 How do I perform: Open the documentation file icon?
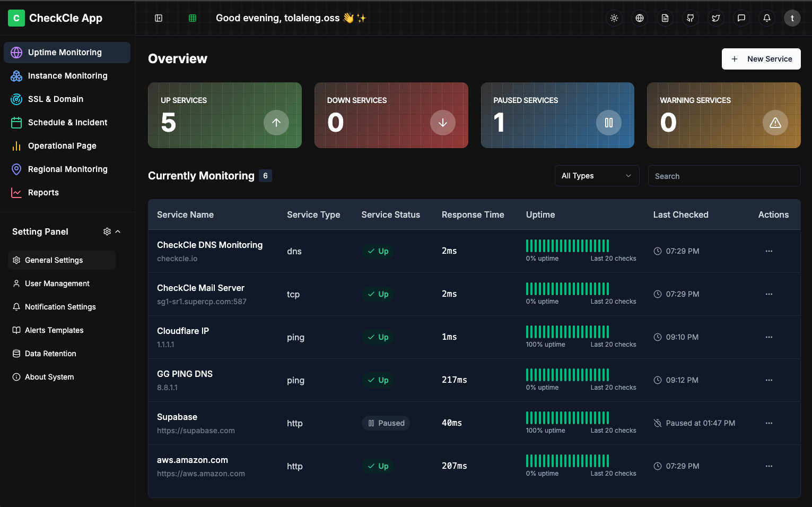665,18
